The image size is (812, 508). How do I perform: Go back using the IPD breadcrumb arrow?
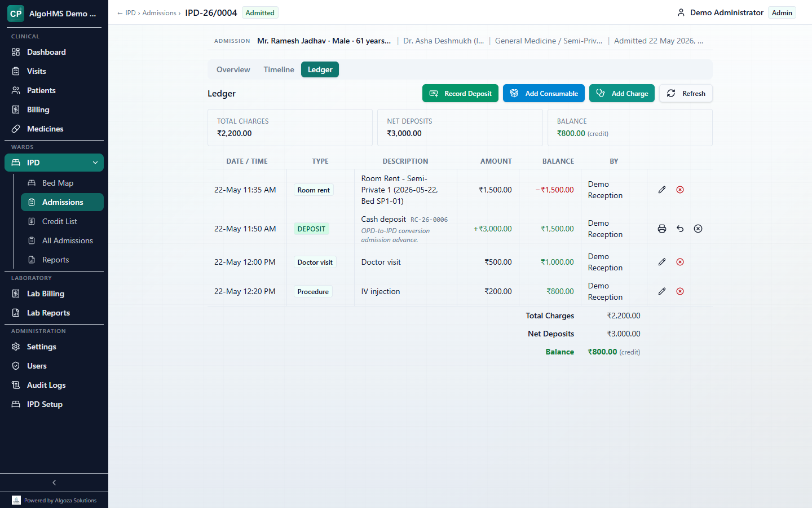[126, 13]
